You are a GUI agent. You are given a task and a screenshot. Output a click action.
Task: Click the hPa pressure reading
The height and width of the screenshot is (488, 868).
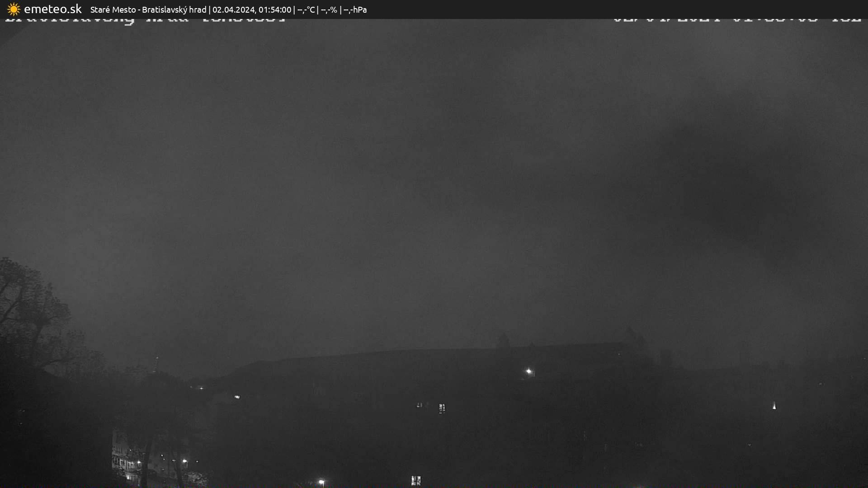click(x=355, y=9)
